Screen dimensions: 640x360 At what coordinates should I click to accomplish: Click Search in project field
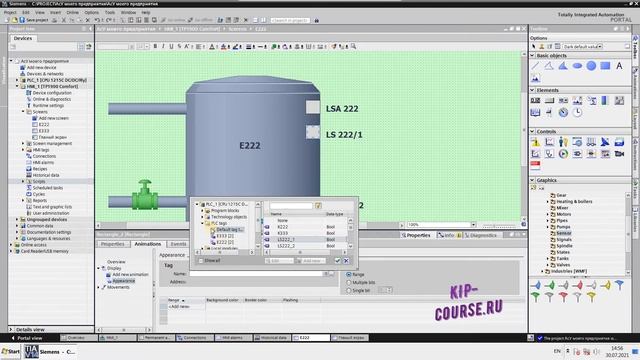(x=290, y=20)
